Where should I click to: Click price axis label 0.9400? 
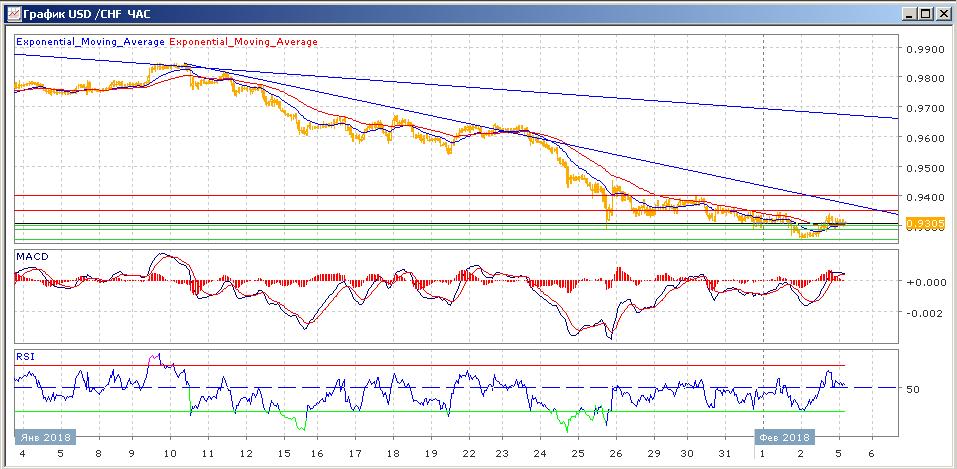pos(925,198)
